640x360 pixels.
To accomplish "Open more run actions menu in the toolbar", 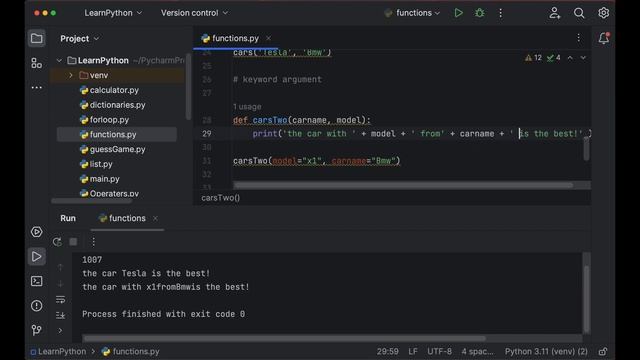I will 500,13.
